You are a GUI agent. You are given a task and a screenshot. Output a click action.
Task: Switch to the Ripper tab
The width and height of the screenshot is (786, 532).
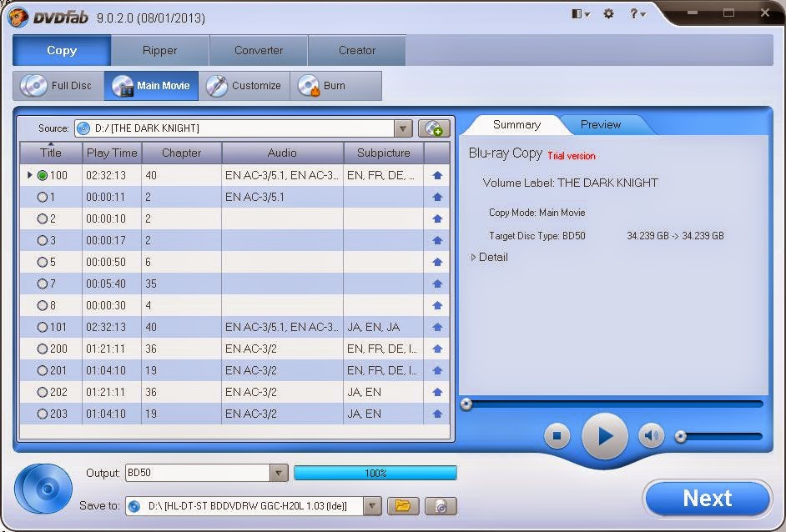(x=160, y=50)
